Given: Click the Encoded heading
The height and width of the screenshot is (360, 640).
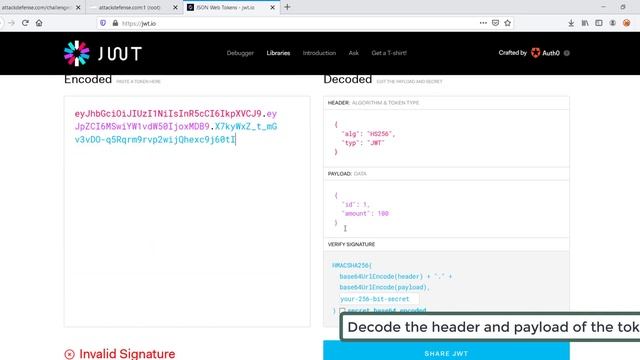Looking at the screenshot, I should click(88, 79).
